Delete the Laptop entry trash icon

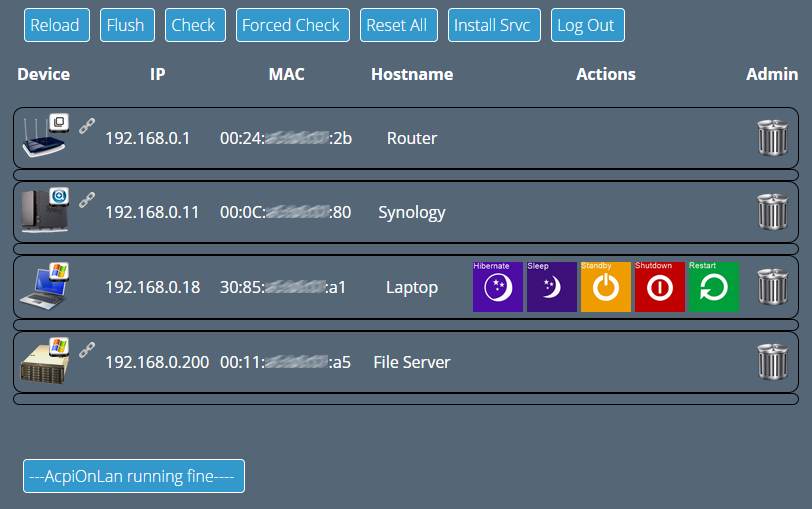coord(773,286)
